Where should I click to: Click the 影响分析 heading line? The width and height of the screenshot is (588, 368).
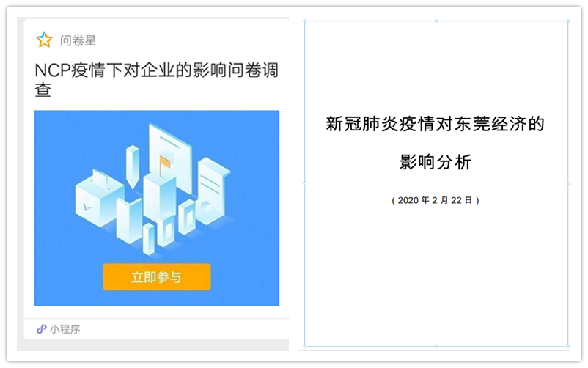[436, 162]
